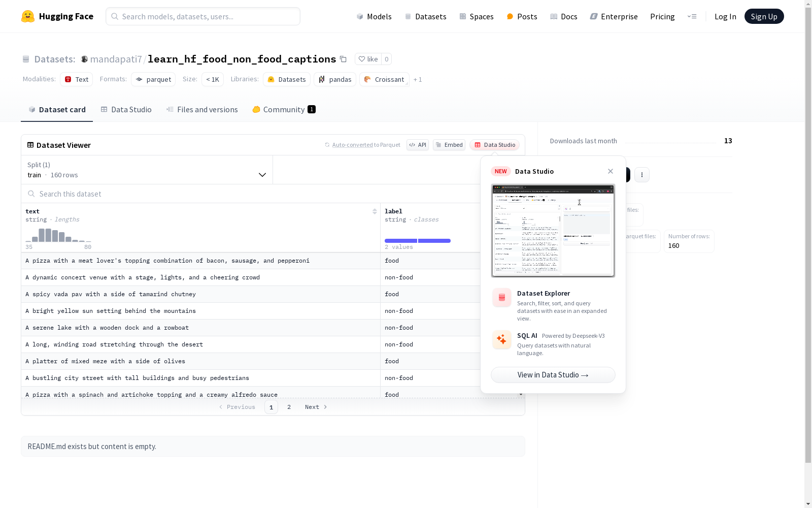Select the 'A platter of mixed meze' cell
The width and height of the screenshot is (812, 508).
[200, 361]
